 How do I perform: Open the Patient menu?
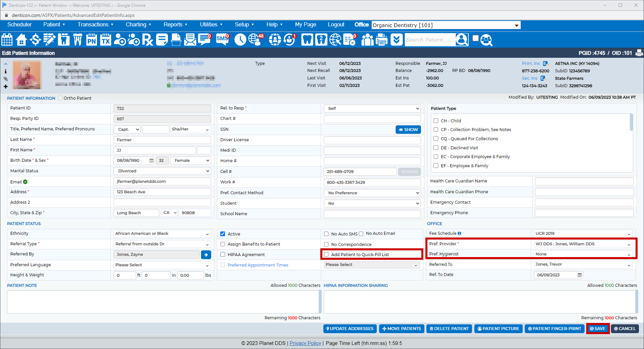pyautogui.click(x=54, y=25)
